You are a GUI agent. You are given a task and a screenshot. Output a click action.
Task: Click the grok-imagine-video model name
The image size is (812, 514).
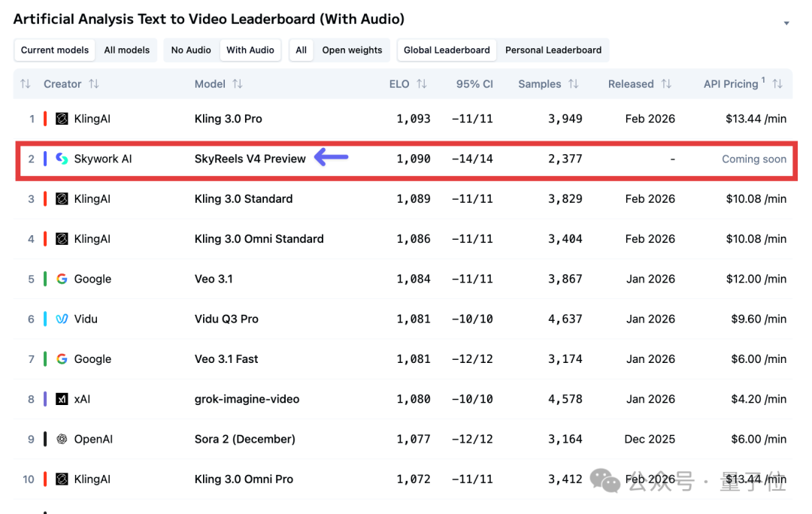(247, 399)
